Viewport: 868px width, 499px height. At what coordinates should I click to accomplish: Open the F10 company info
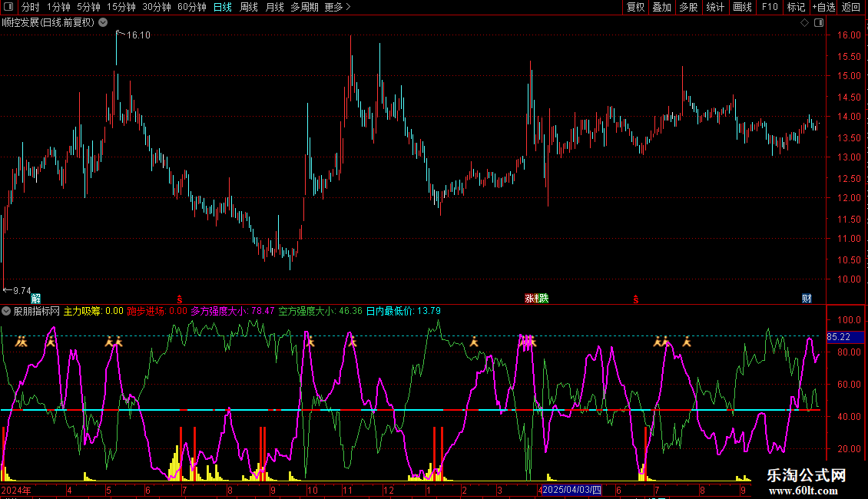[770, 7]
